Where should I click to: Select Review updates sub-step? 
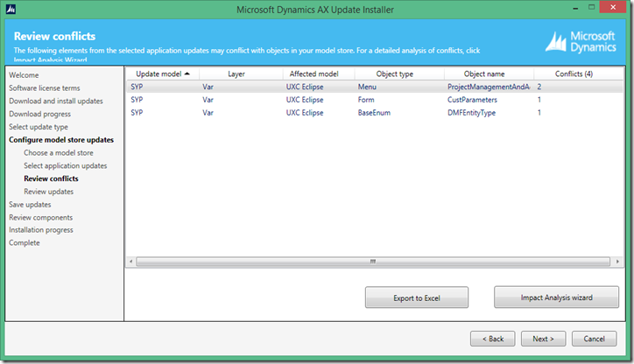click(48, 192)
